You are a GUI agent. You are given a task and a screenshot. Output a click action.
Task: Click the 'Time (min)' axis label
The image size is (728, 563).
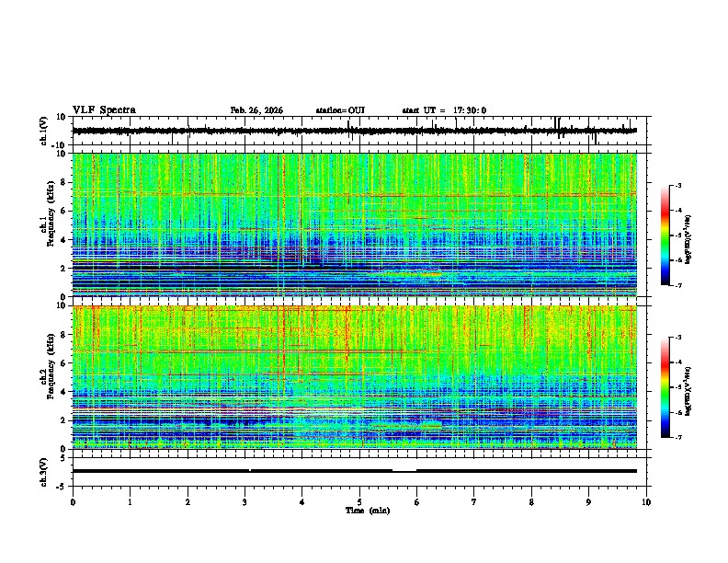coord(368,511)
